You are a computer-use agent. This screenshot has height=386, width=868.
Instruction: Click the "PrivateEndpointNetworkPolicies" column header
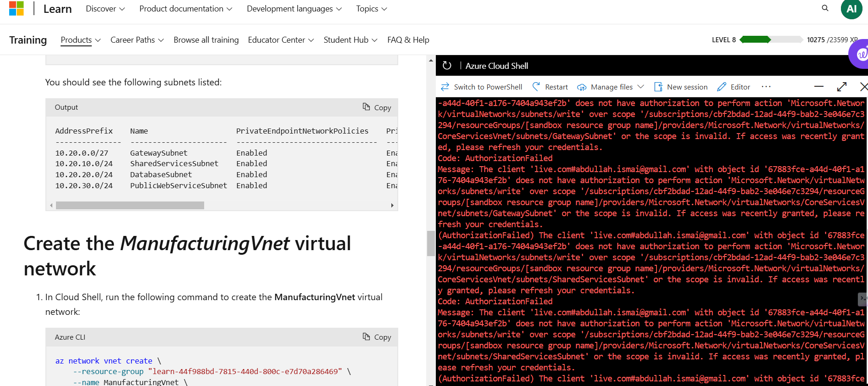coord(302,131)
